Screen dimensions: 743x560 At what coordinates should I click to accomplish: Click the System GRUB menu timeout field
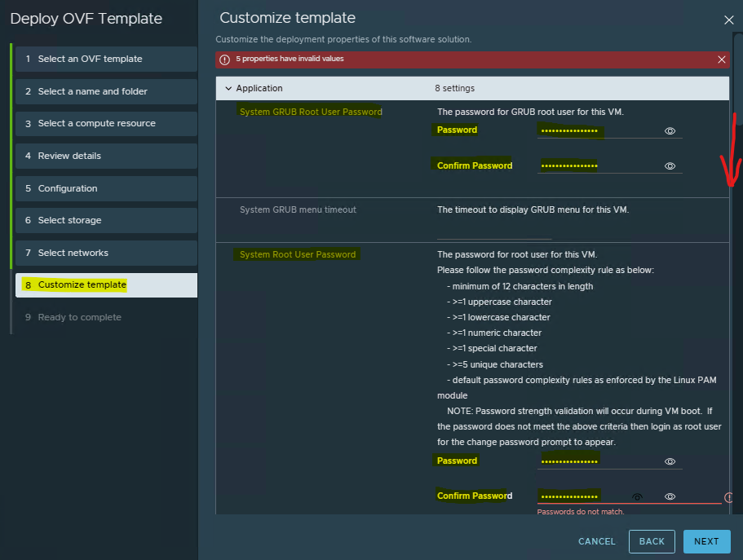coord(493,232)
